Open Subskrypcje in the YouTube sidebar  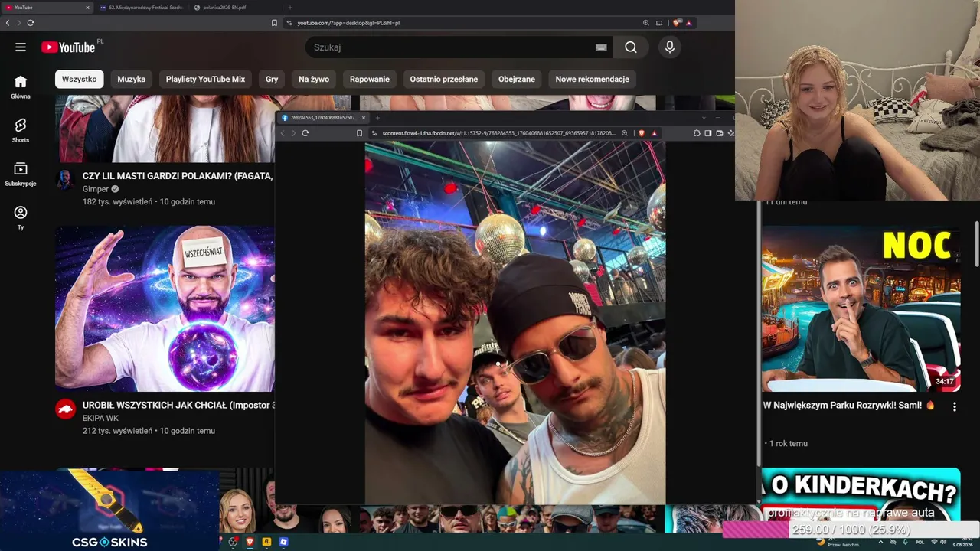click(21, 174)
